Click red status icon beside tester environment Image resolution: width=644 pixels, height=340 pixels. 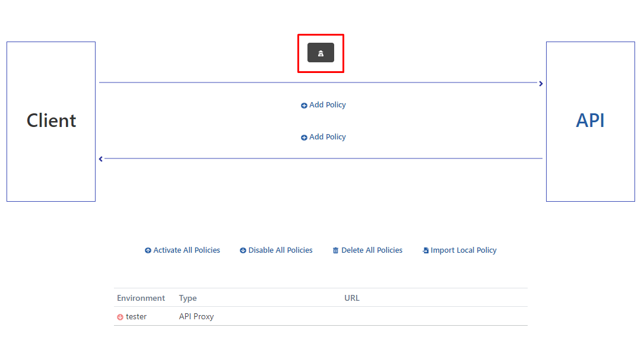(120, 317)
